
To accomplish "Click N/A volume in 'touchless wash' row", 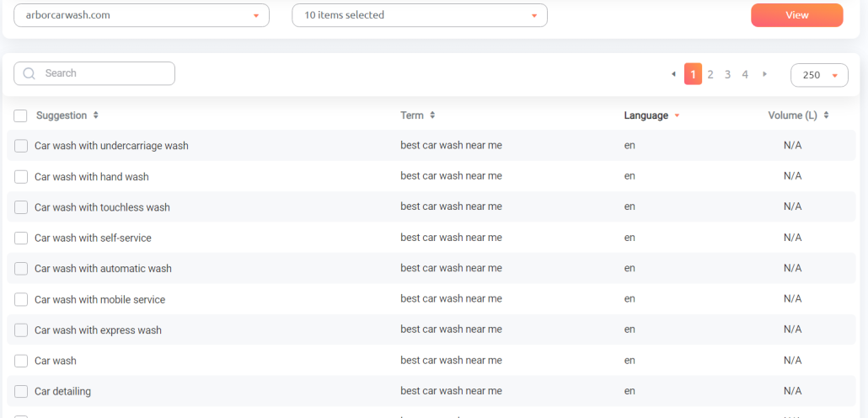I will pyautogui.click(x=793, y=206).
